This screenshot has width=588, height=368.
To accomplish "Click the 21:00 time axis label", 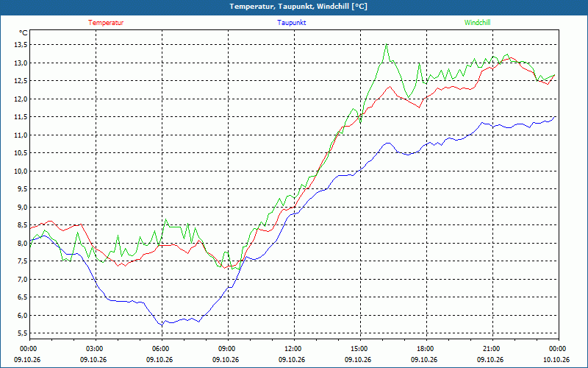I will tap(492, 348).
